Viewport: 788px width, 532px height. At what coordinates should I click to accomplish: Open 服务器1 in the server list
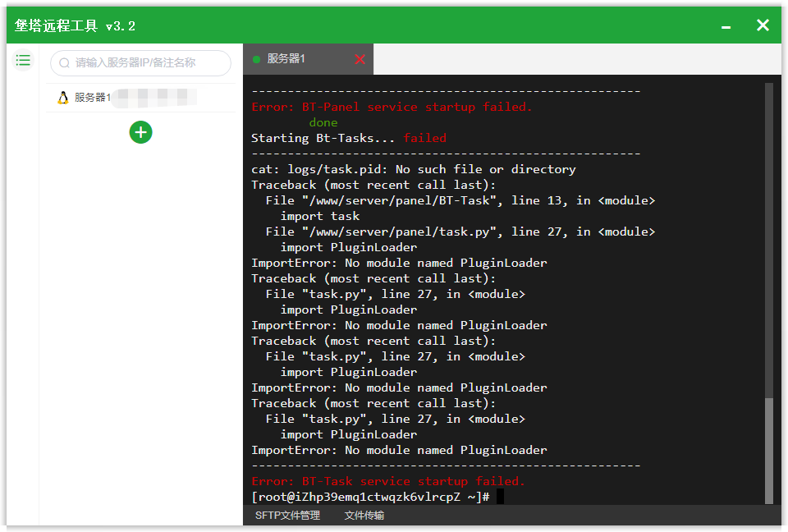[x=140, y=98]
